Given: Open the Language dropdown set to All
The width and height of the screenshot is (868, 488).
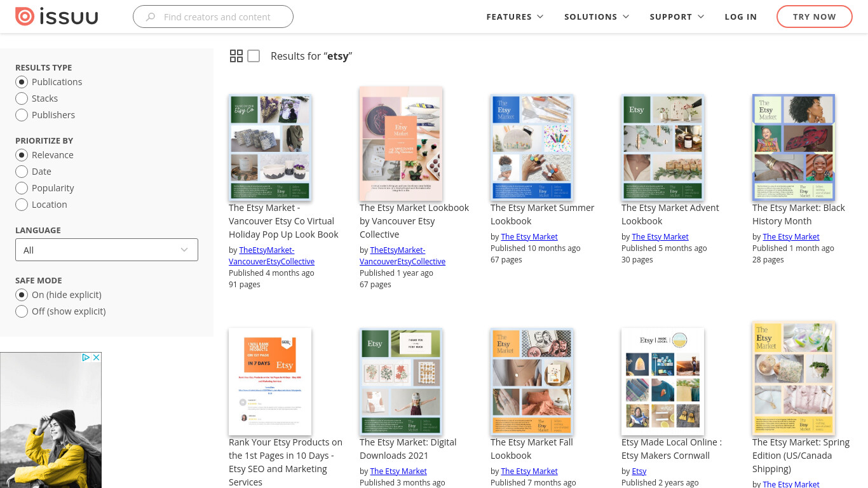Looking at the screenshot, I should click(x=107, y=250).
